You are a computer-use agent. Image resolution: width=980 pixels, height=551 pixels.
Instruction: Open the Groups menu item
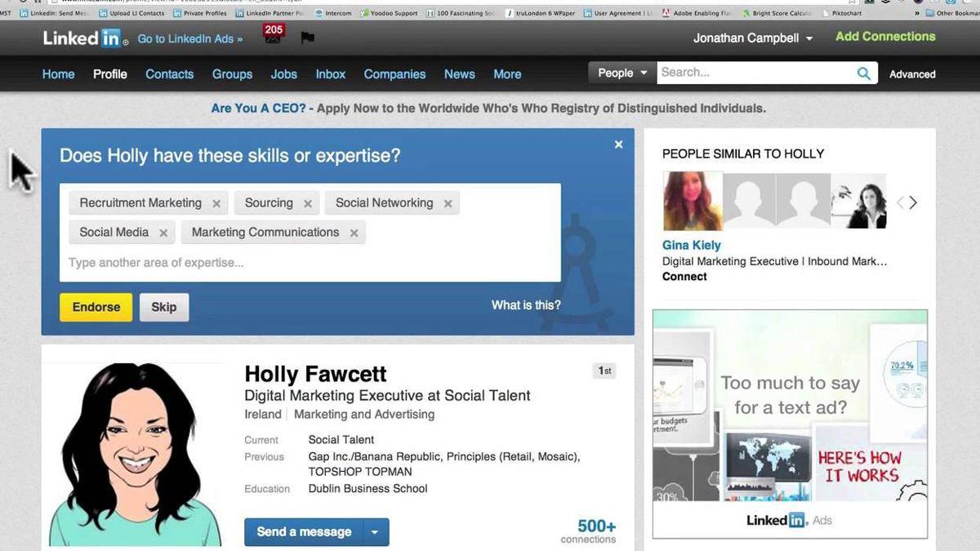[x=232, y=73]
